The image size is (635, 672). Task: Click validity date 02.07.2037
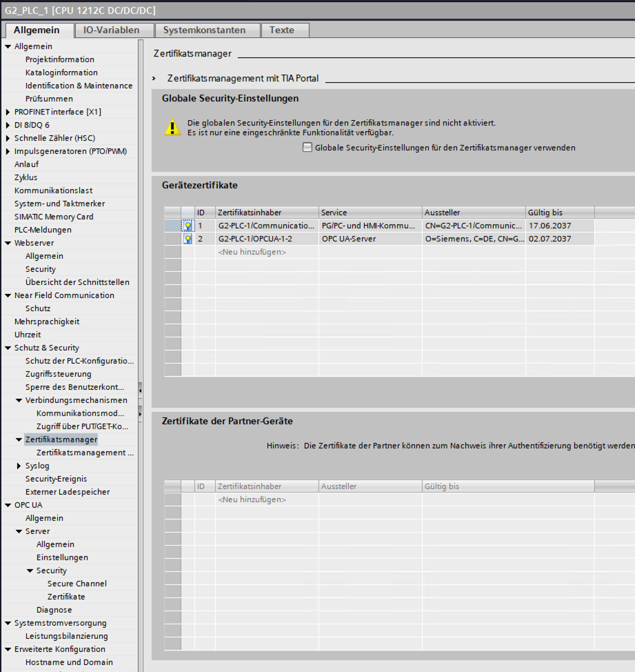[560, 239]
